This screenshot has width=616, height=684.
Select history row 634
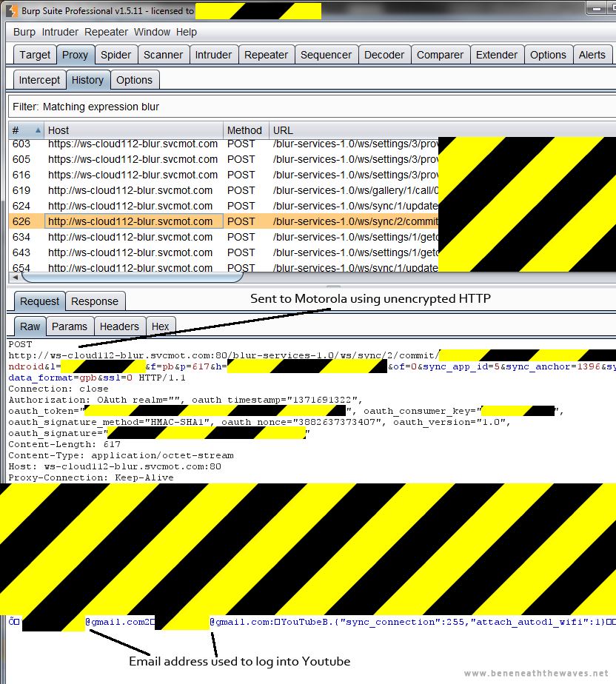[x=224, y=237]
